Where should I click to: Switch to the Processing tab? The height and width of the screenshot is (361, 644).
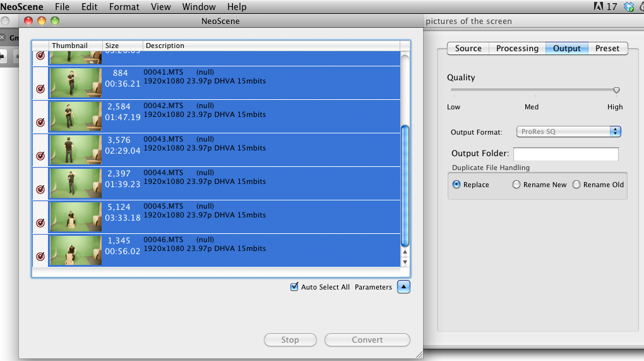point(517,49)
